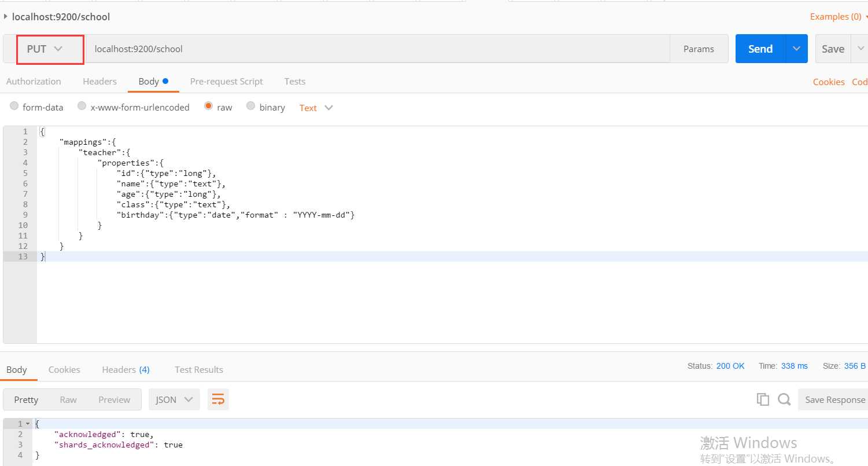Open the Cookies link
The image size is (868, 466).
pos(828,82)
